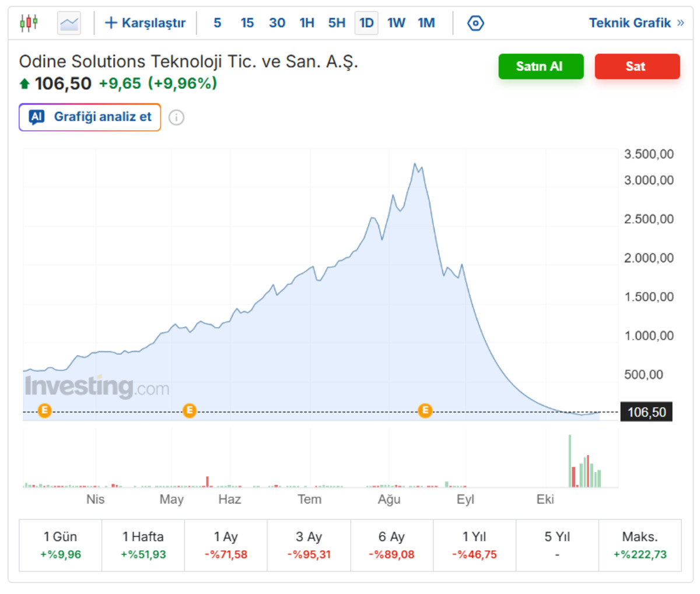Viewport: 700px width, 594px height.
Task: Click the Grafiği analiz et AI button
Action: click(90, 117)
